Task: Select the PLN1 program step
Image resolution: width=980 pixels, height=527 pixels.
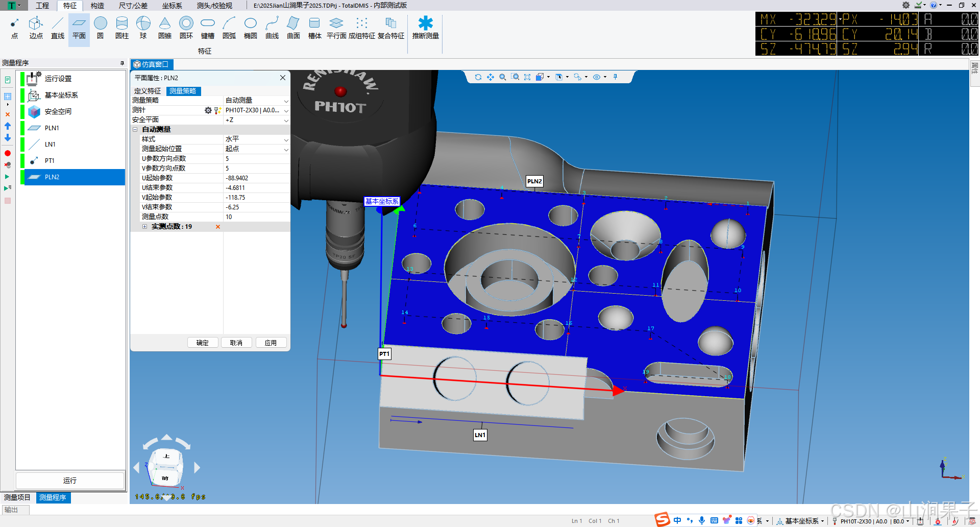Action: [52, 128]
